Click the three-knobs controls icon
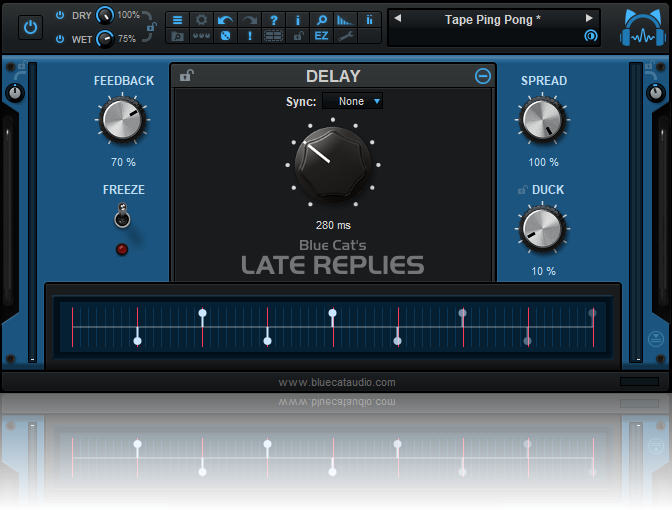Viewport: 672px width, 510px height. tap(201, 36)
